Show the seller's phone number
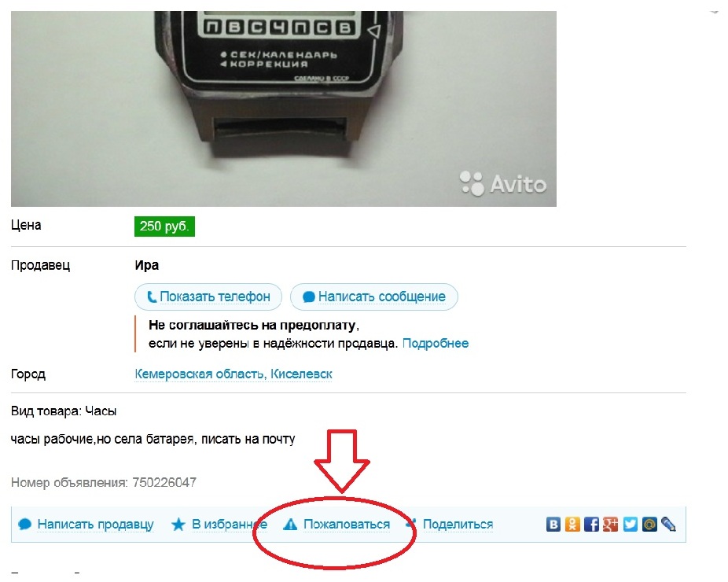Image resolution: width=728 pixels, height=582 pixels. [208, 297]
